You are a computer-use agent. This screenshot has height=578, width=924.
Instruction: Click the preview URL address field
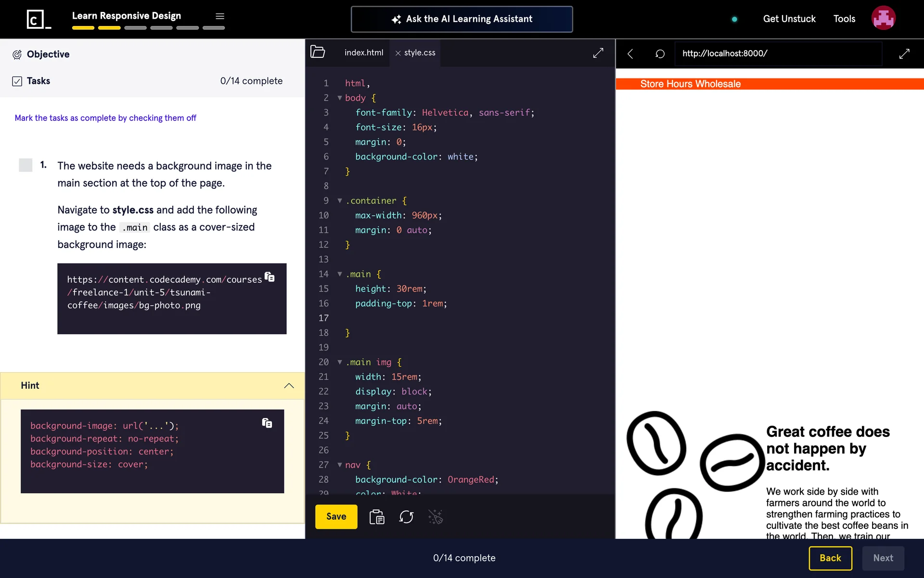coord(778,53)
